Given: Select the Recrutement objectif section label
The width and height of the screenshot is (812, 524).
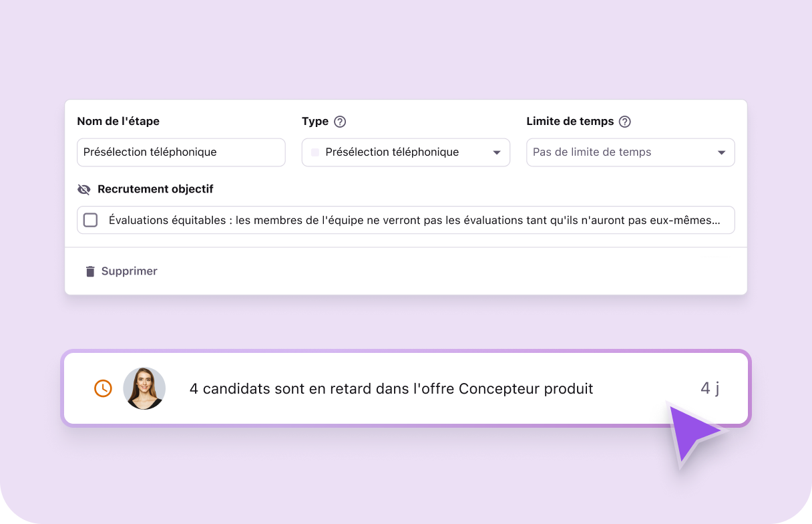Looking at the screenshot, I should pos(156,189).
